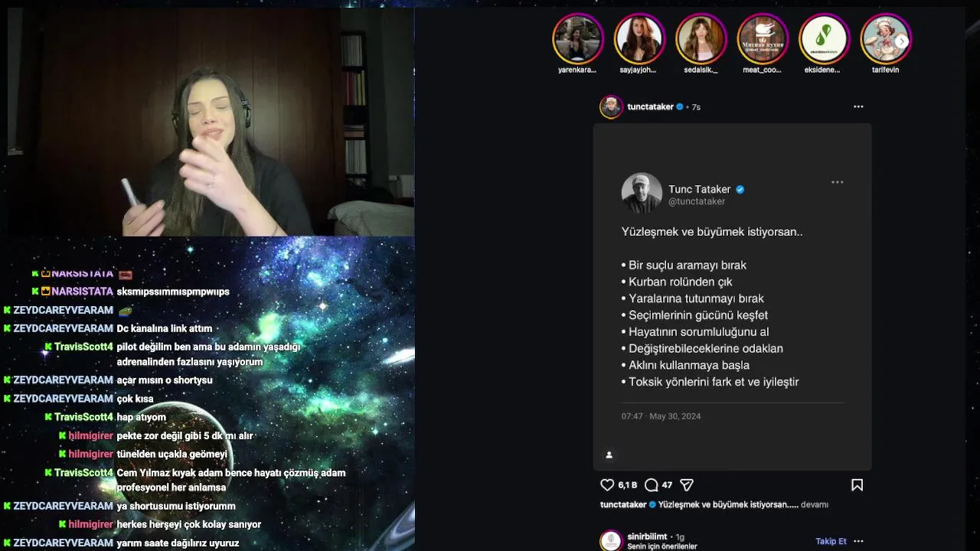Open the three-dot menu beside tunctataker header
Screen dimensions: 980x551
coord(858,107)
